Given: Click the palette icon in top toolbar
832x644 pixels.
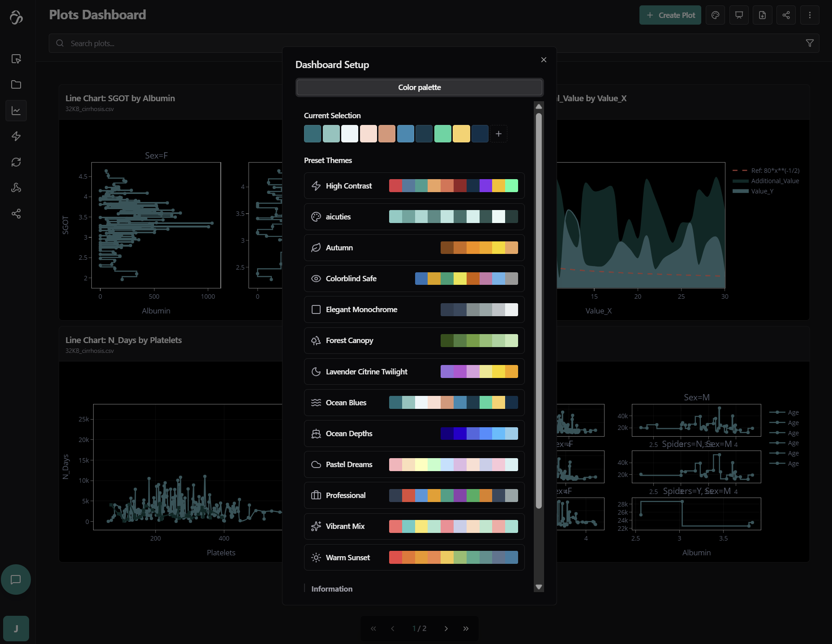Looking at the screenshot, I should 715,15.
